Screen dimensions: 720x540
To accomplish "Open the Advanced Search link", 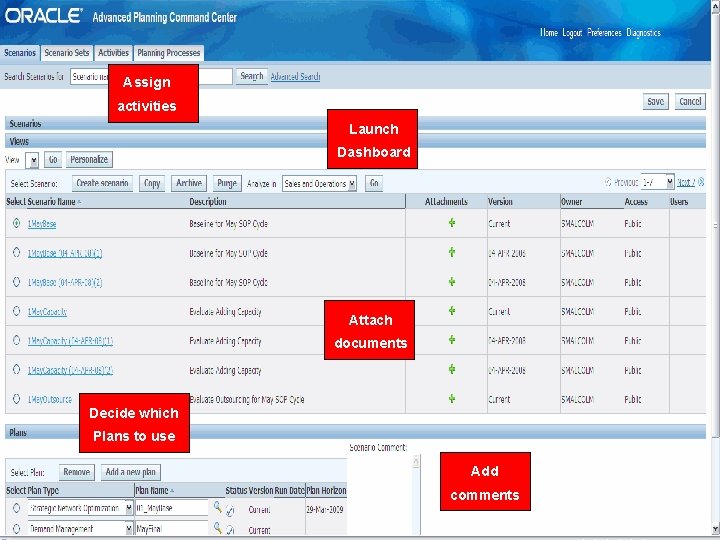I will pos(295,77).
